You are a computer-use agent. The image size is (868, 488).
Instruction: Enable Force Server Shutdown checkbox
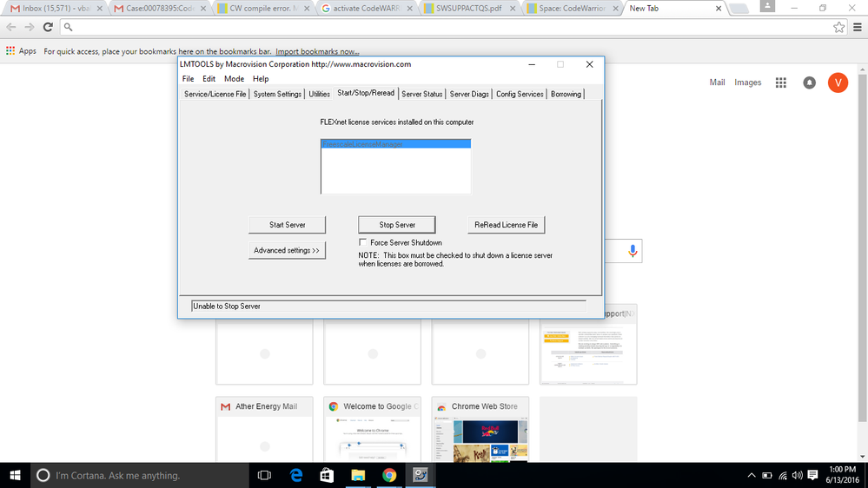362,242
